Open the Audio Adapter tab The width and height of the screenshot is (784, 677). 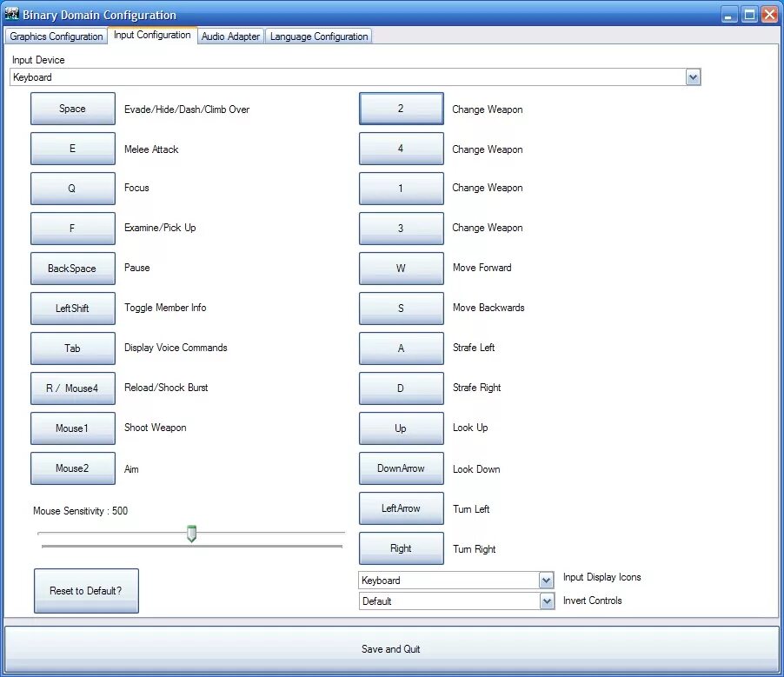(230, 37)
